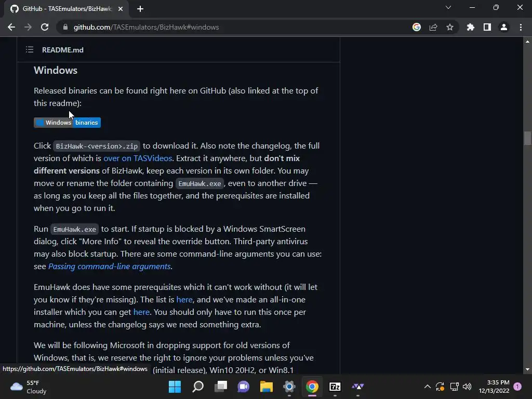Open a new browser tab
Screen dimensions: 532x399
click(140, 9)
